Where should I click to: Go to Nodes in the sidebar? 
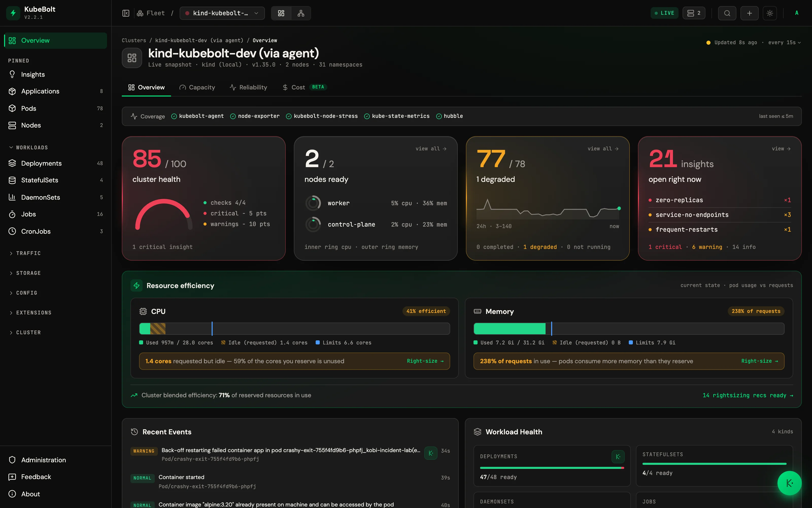point(55,125)
